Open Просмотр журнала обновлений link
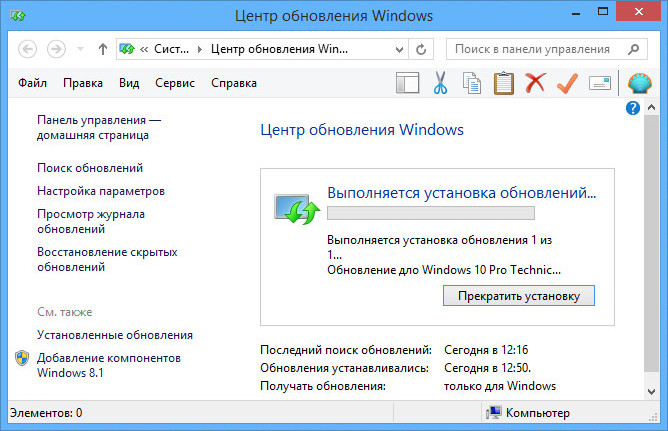The image size is (668, 431). tap(91, 221)
